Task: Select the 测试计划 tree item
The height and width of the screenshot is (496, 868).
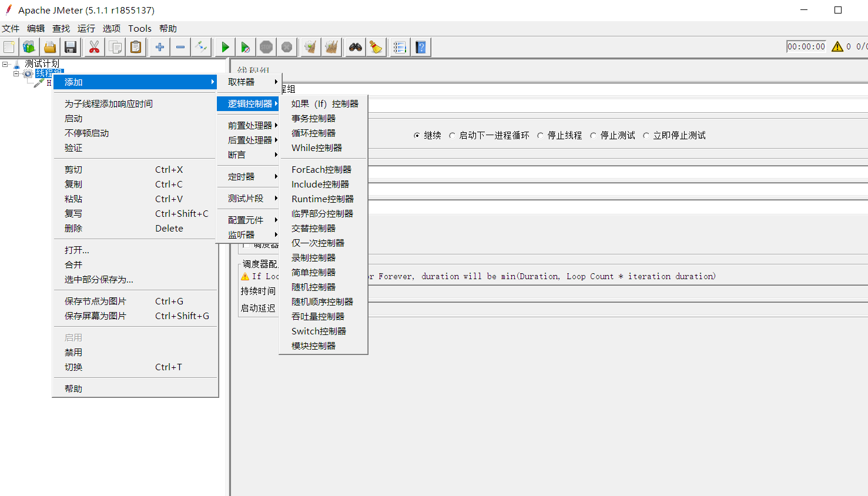Action: [x=42, y=63]
